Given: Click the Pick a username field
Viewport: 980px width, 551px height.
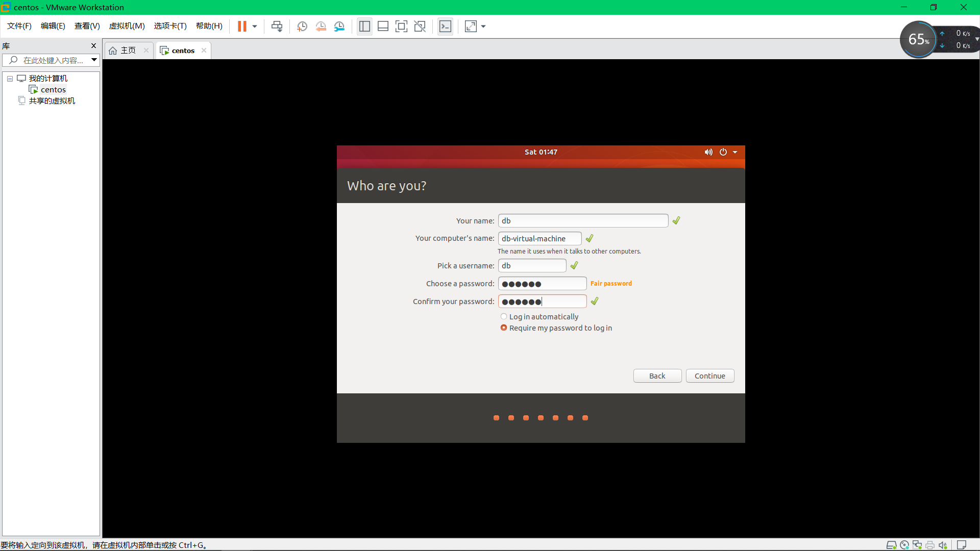Looking at the screenshot, I should coord(532,265).
